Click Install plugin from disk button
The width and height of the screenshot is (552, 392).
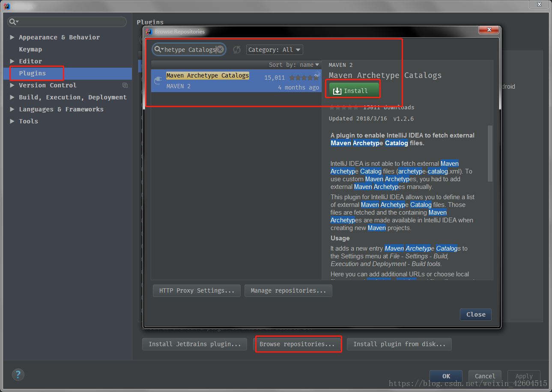pos(399,344)
